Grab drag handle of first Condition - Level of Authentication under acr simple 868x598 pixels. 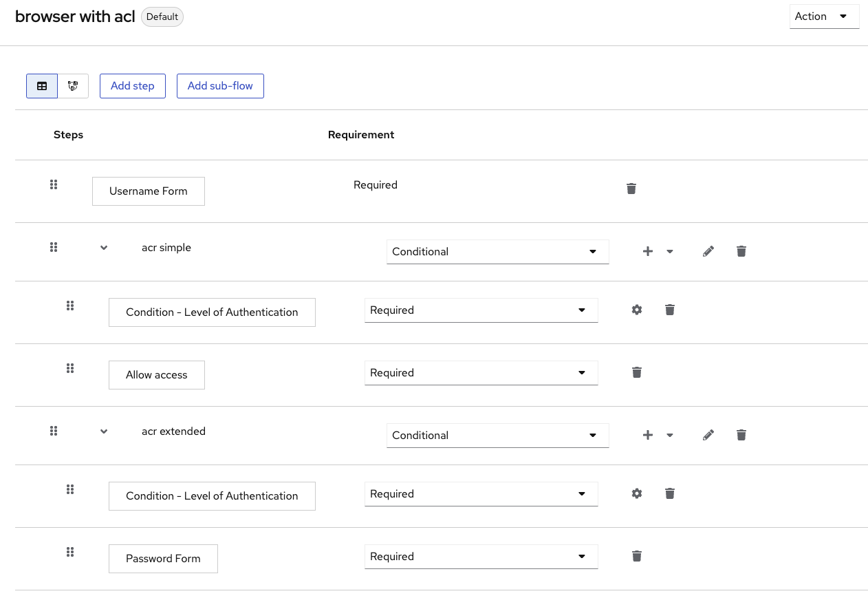(x=70, y=306)
